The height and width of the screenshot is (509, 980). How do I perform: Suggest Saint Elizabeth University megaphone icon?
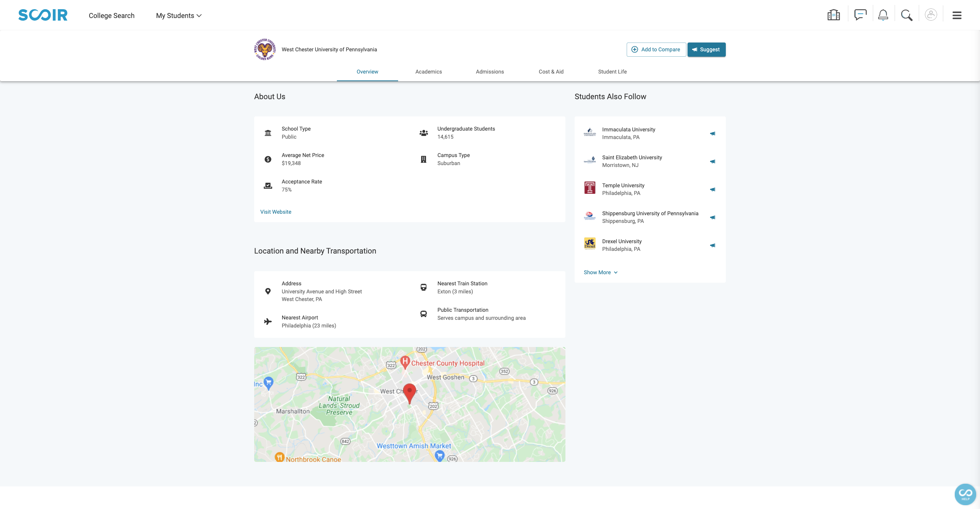713,162
